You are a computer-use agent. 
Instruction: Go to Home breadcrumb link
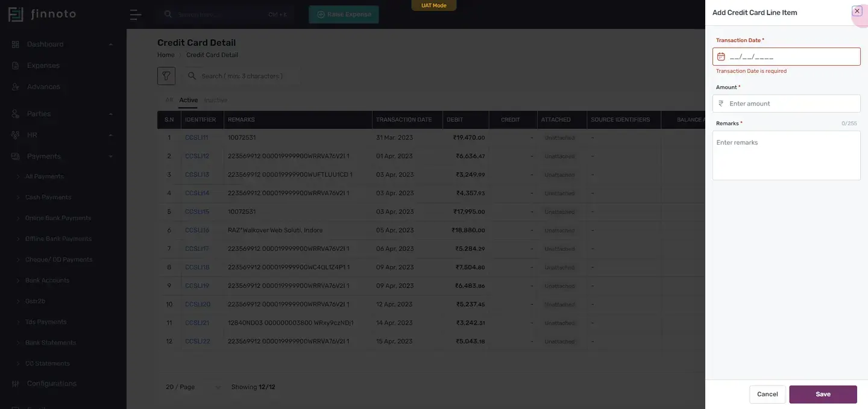[x=166, y=55]
